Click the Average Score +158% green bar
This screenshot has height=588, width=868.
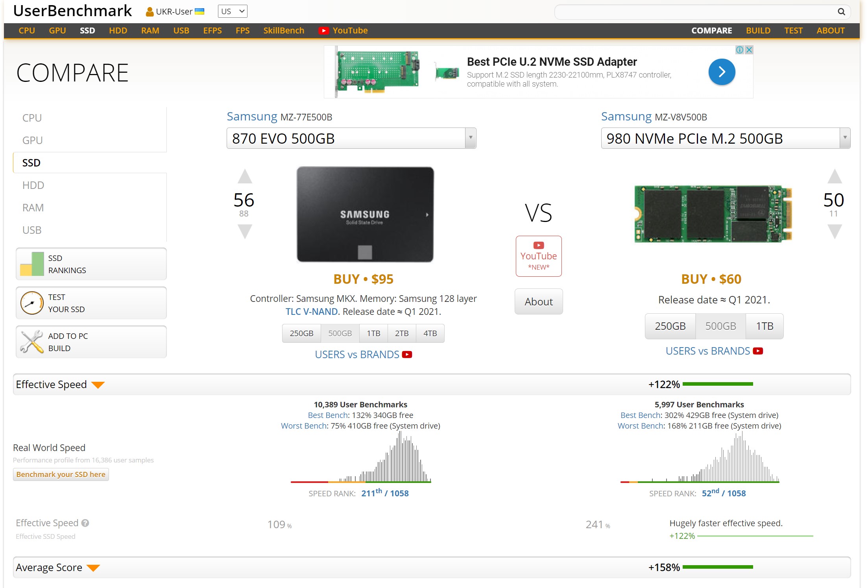[718, 567]
